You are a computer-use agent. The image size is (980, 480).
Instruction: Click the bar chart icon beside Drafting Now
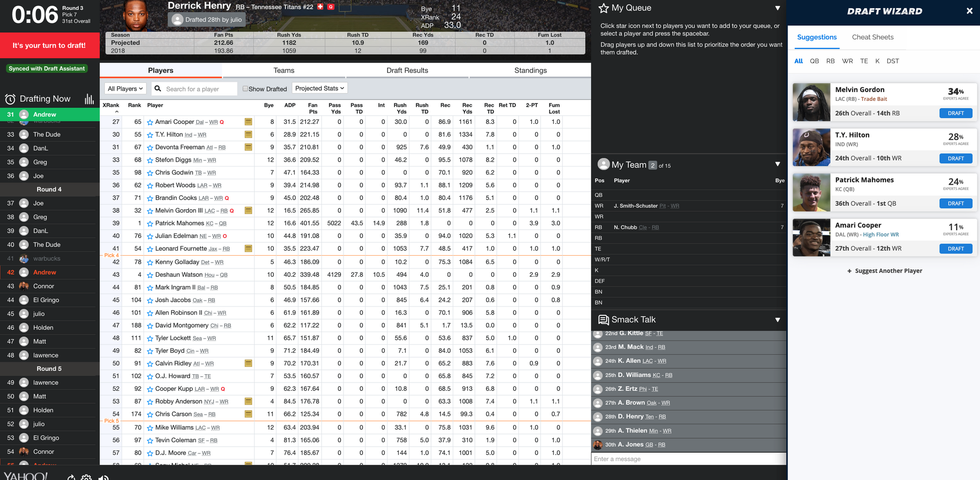89,99
